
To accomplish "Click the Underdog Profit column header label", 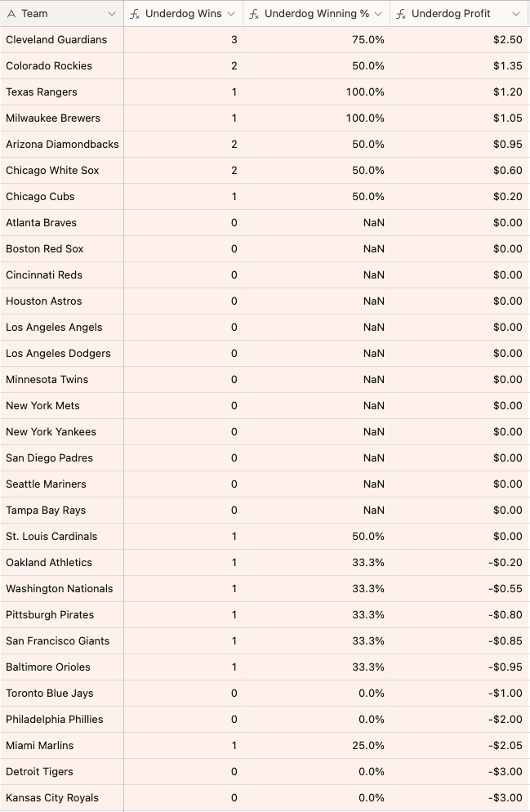I will [451, 14].
